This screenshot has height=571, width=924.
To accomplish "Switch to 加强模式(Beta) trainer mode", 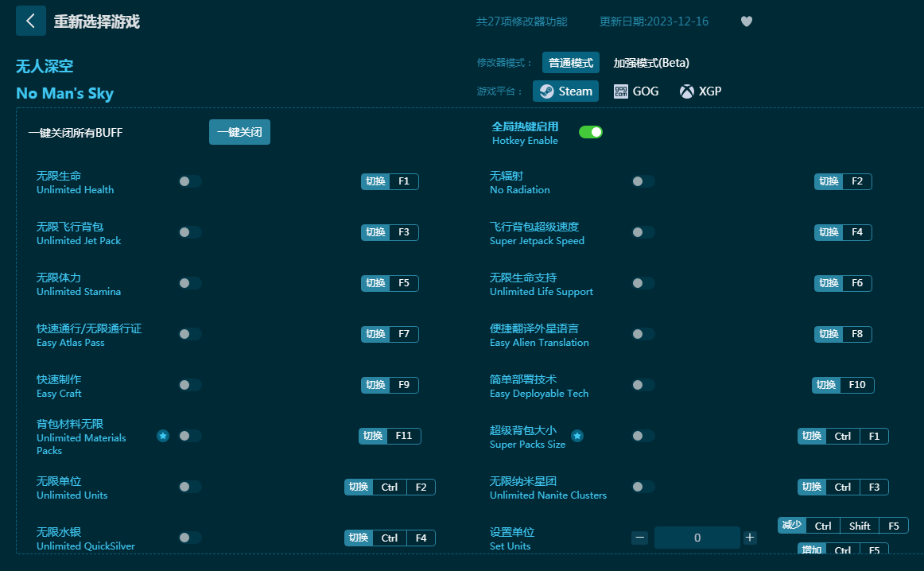I will 651,63.
